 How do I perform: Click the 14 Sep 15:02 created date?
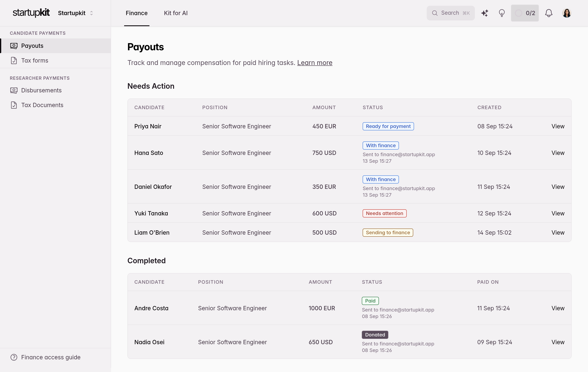click(494, 232)
